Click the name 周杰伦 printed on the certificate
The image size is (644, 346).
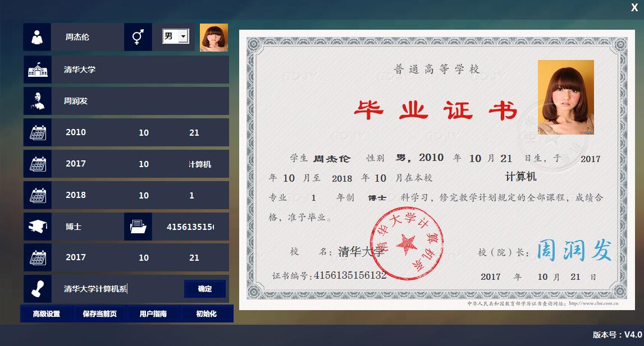332,159
